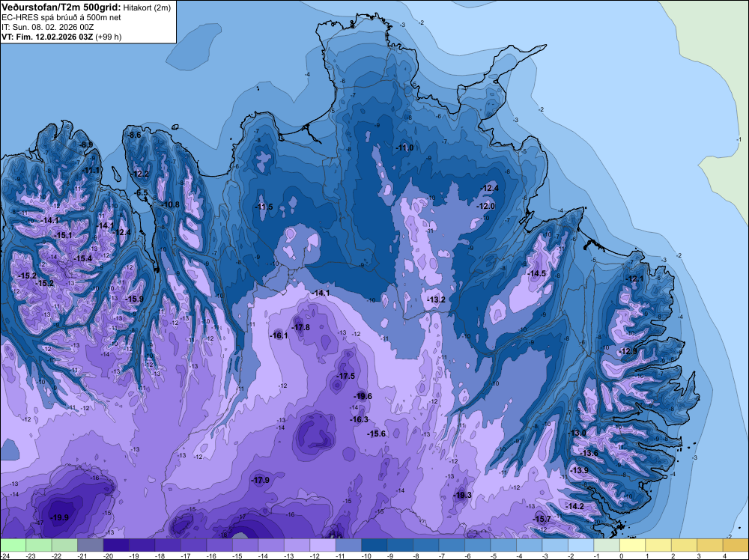Screen dimensions: 749x560
Task: Click the -15.7 temperature value
Action: [542, 519]
